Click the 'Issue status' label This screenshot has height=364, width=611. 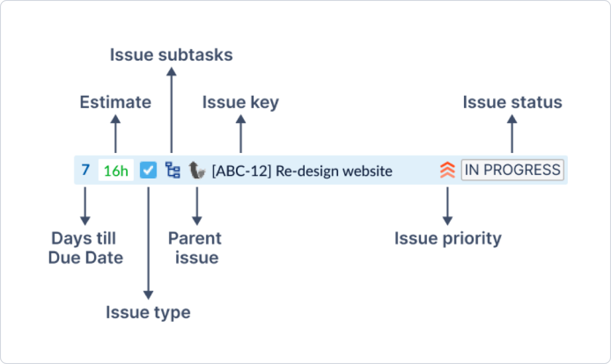[512, 103]
